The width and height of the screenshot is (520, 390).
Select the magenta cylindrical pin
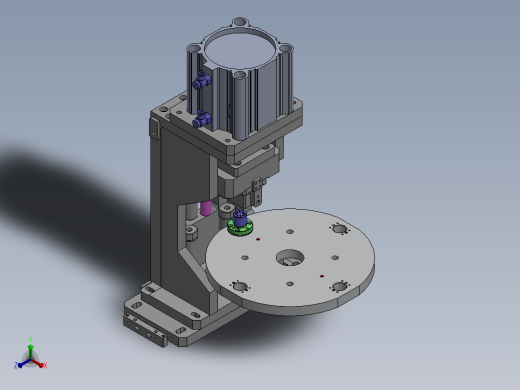(x=205, y=208)
